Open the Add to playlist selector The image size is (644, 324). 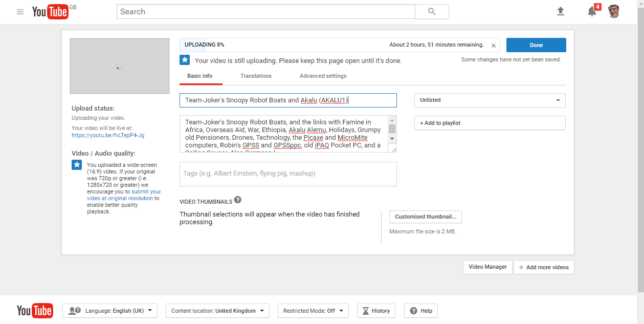coord(490,123)
